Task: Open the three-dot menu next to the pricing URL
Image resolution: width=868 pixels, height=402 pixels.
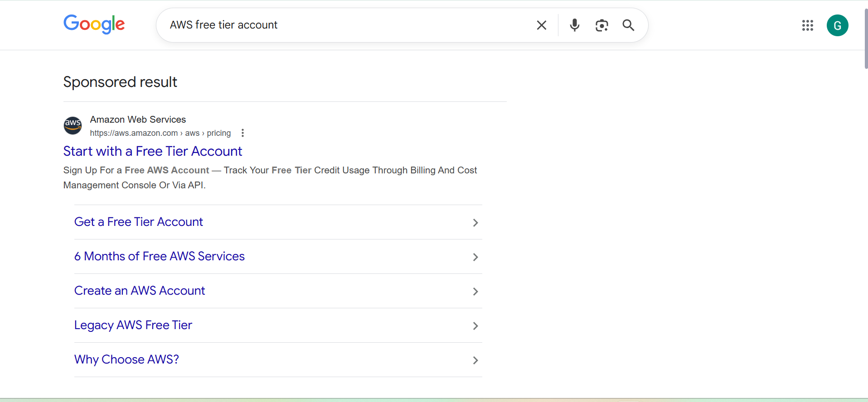Action: (243, 133)
